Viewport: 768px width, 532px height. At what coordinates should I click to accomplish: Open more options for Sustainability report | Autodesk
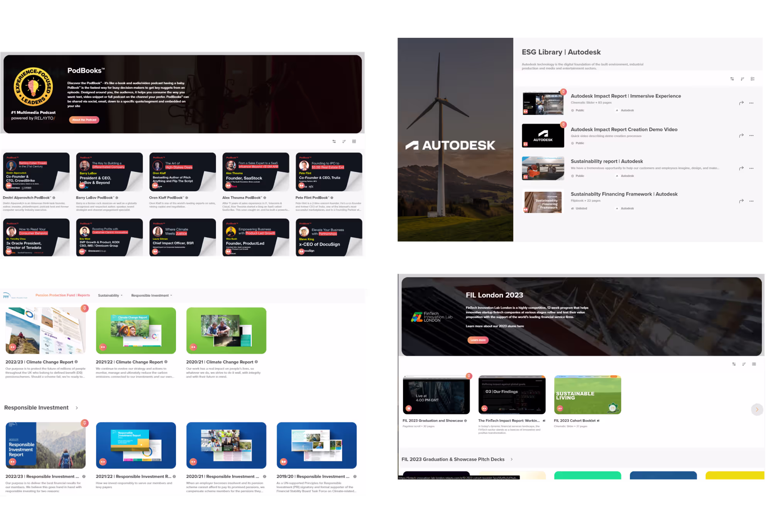coord(751,168)
